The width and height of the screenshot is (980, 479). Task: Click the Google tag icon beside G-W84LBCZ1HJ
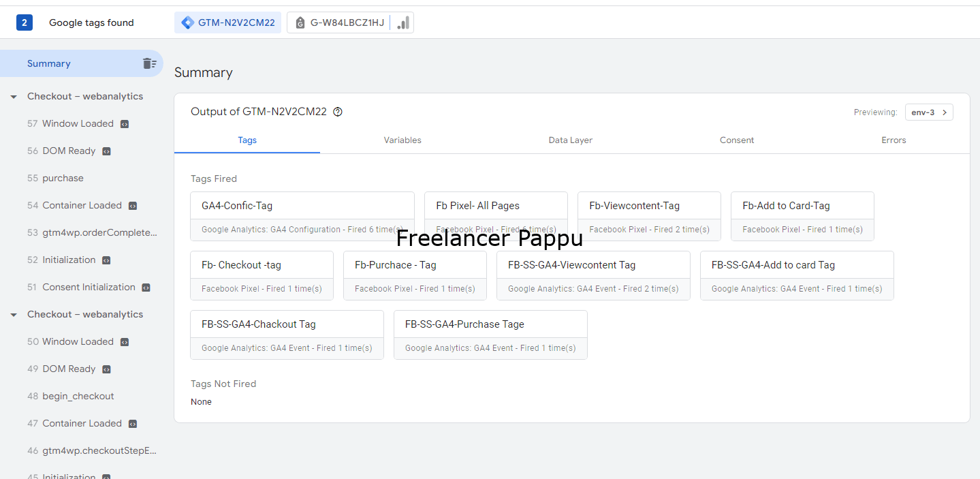pos(300,23)
